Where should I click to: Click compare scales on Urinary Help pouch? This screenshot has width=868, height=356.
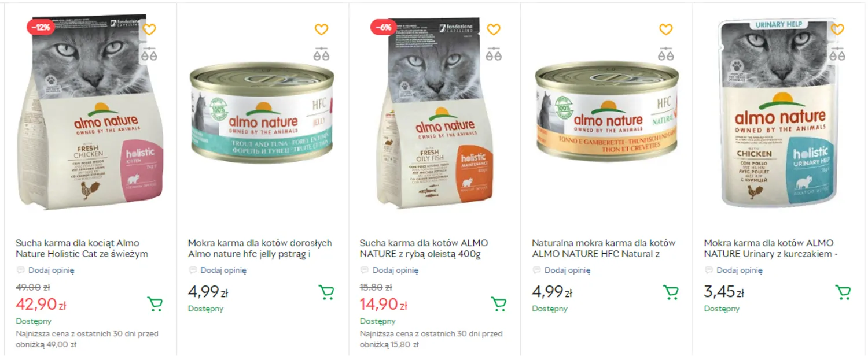click(x=837, y=54)
